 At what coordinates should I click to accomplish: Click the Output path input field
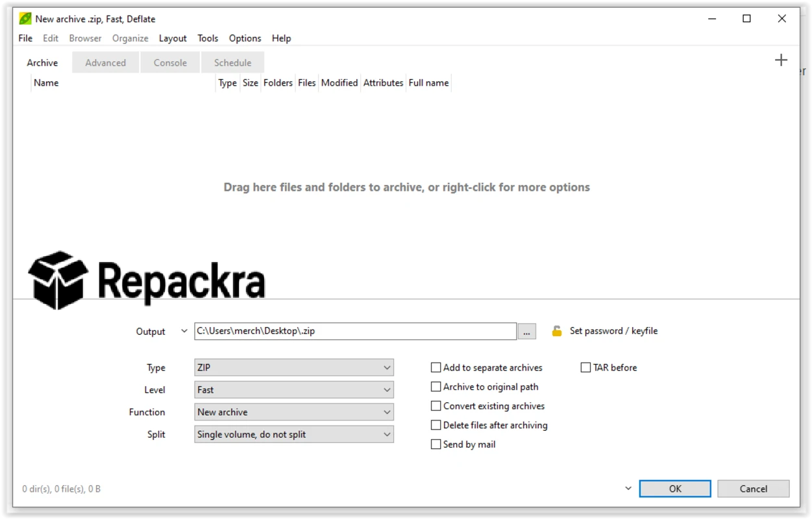coord(356,331)
